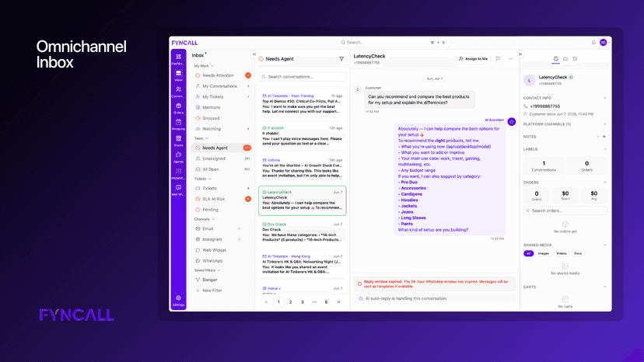Expand the Labels section
The height and width of the screenshot is (362, 644).
pyautogui.click(x=604, y=149)
